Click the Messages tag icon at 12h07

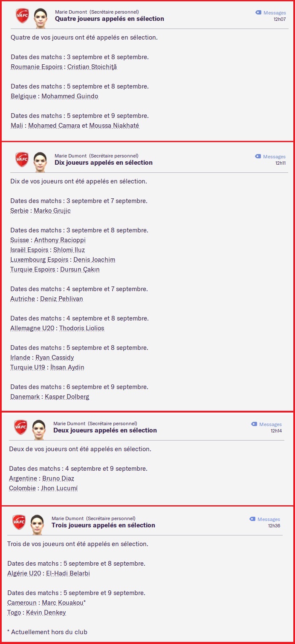258,13
